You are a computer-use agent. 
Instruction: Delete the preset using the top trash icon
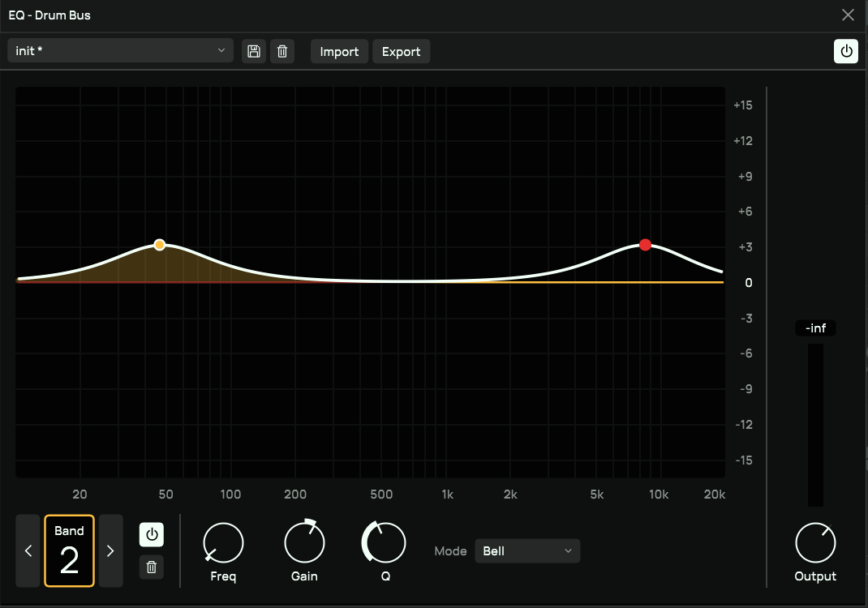[282, 52]
